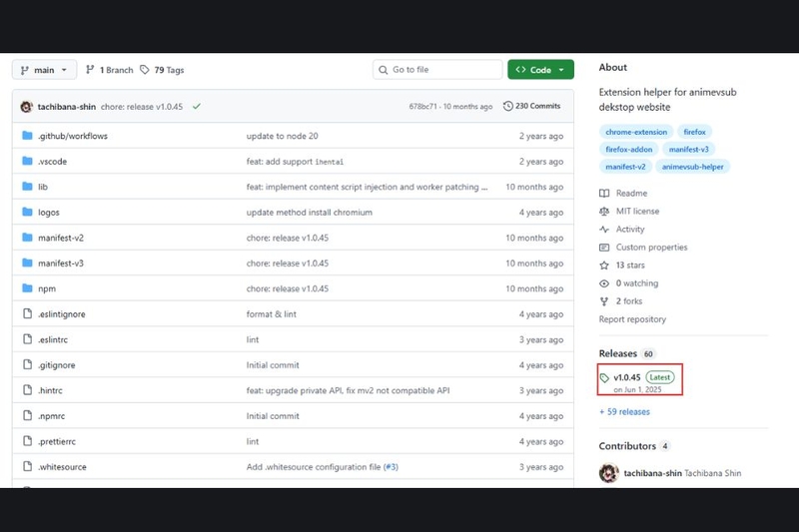Open the green Code dropdown button
The height and width of the screenshot is (532, 799).
pyautogui.click(x=540, y=70)
